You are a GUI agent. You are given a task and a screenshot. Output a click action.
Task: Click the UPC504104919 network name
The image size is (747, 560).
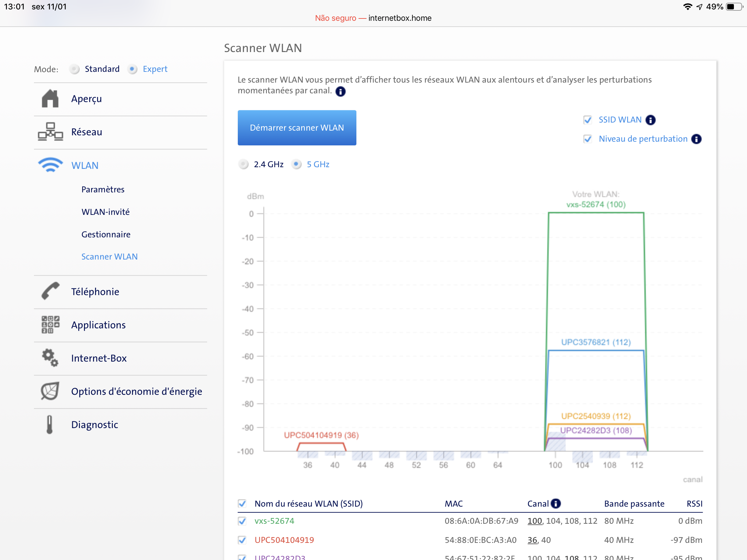284,540
